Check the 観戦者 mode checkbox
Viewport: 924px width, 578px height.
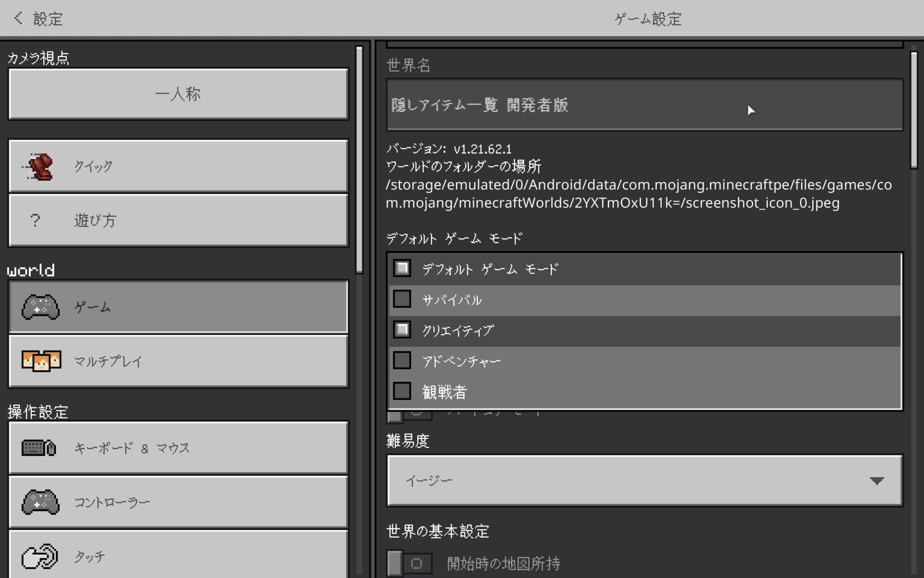[x=402, y=391]
